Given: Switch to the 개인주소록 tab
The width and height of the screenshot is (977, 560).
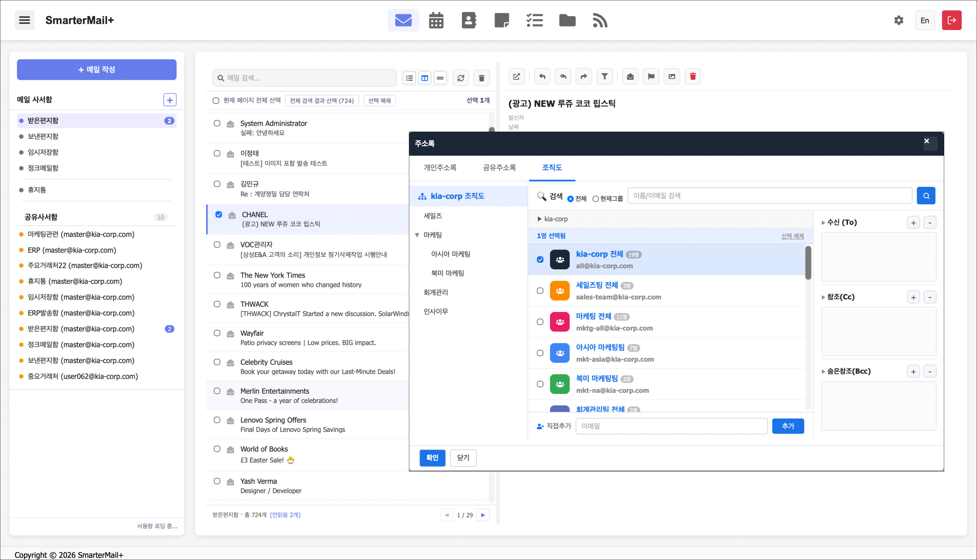Looking at the screenshot, I should coord(440,168).
